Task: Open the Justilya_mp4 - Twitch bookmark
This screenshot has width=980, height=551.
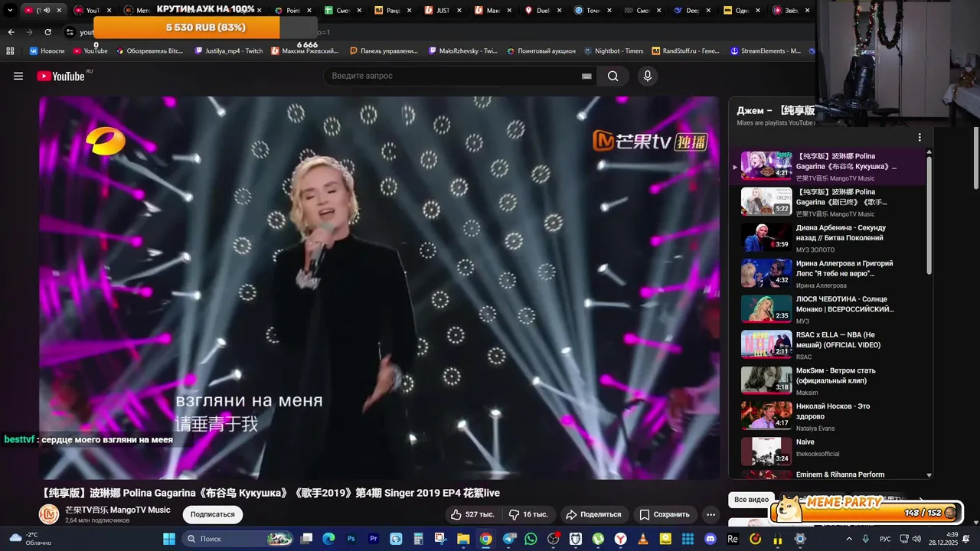Action: click(228, 51)
